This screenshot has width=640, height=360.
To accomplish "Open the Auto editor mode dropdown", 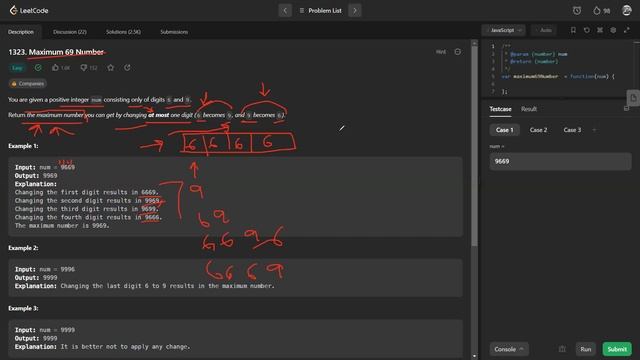I will coord(544,30).
